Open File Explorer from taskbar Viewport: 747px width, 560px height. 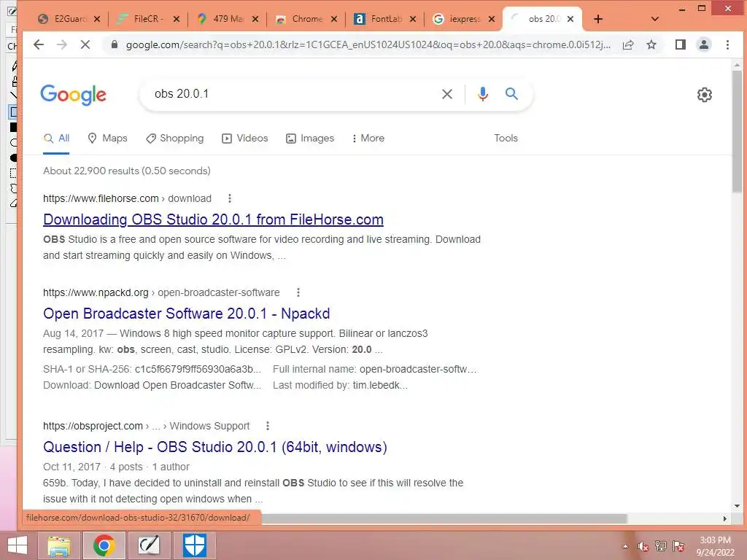pyautogui.click(x=59, y=545)
